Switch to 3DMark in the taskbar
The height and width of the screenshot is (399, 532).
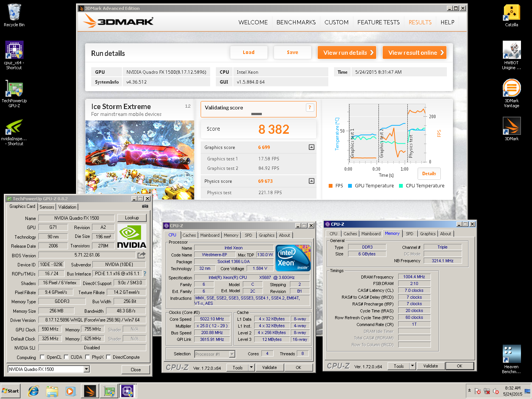[x=90, y=391]
